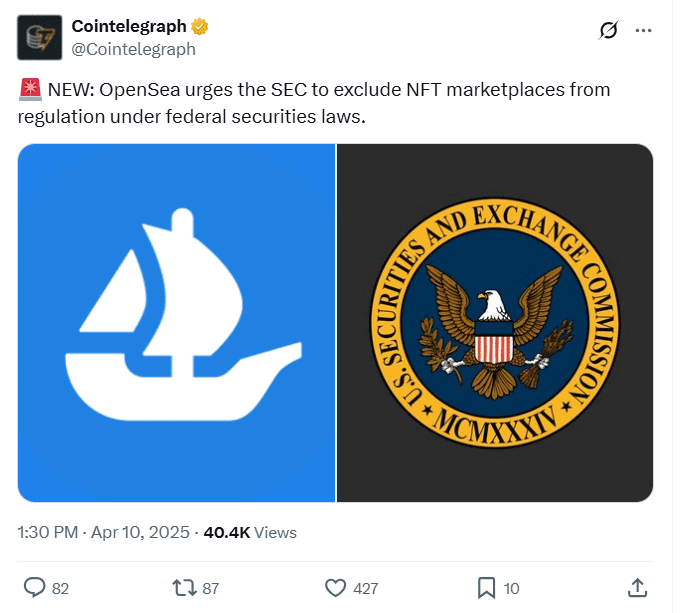The image size is (686, 613).
Task: Click the bookmark count 10
Action: tap(512, 588)
